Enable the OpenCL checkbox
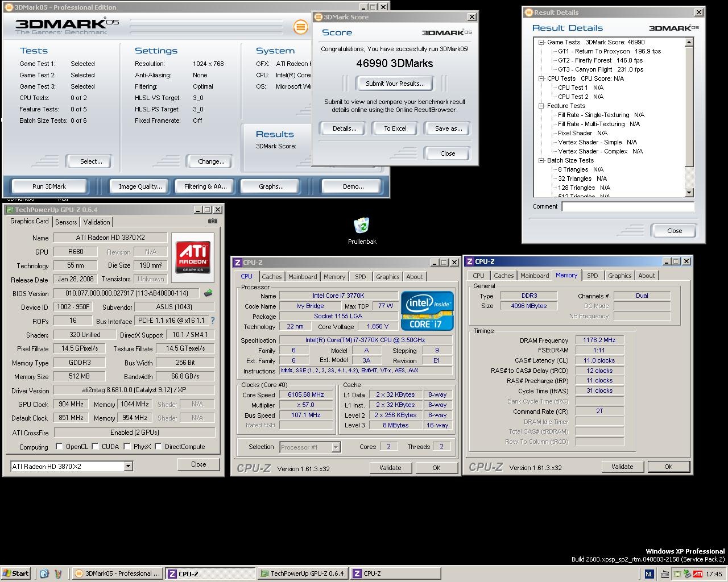Viewport: 728px width, 582px height. (x=59, y=447)
